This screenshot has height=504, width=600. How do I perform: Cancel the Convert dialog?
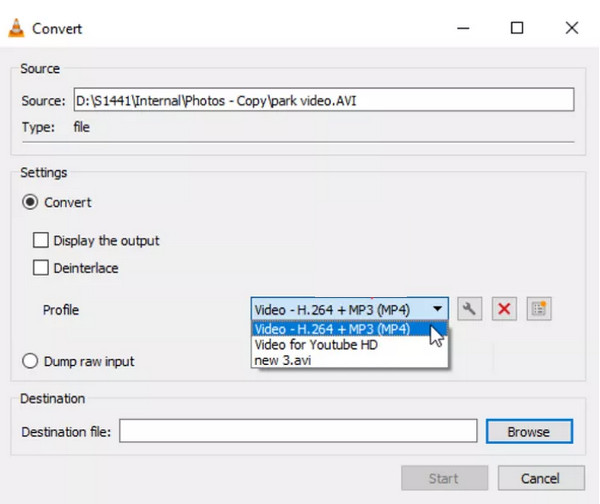pyautogui.click(x=541, y=478)
